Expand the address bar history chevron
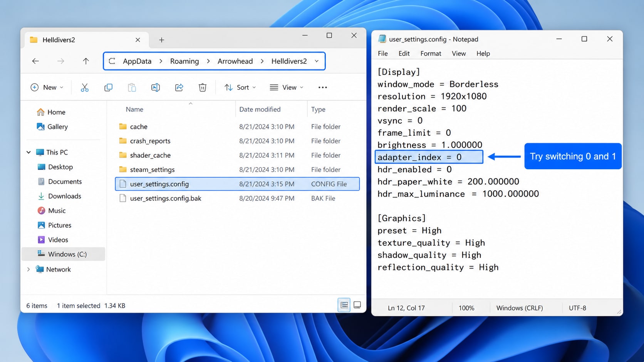644x362 pixels. tap(317, 61)
